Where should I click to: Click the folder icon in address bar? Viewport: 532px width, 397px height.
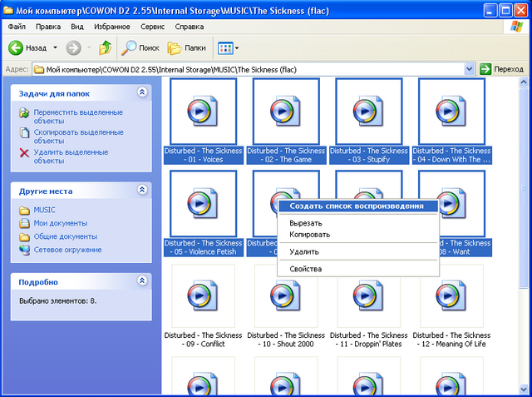coord(39,69)
